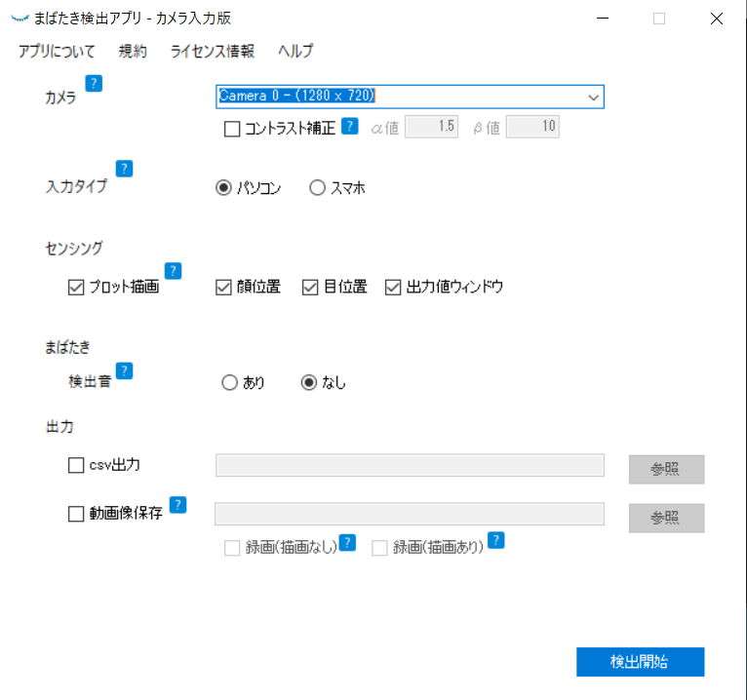Uncheck the 目位置 checkbox
The width and height of the screenshot is (747, 700).
310,288
